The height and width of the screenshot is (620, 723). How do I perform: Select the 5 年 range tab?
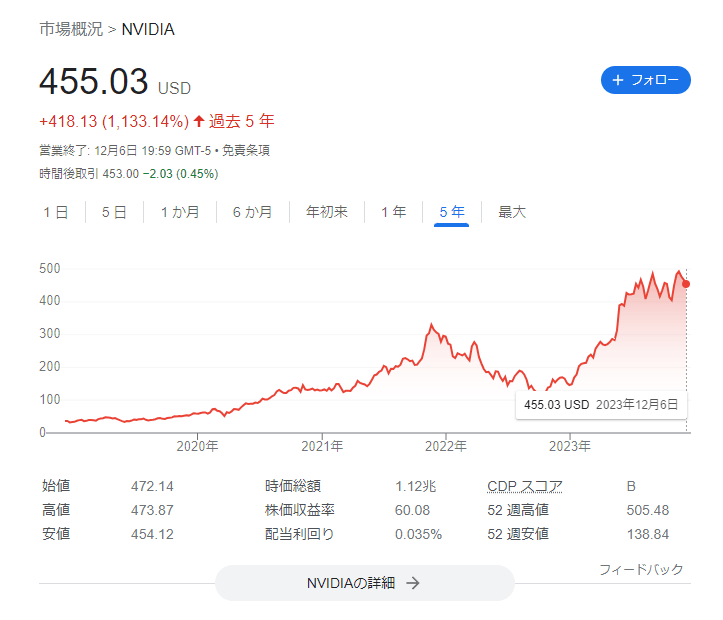click(x=451, y=212)
